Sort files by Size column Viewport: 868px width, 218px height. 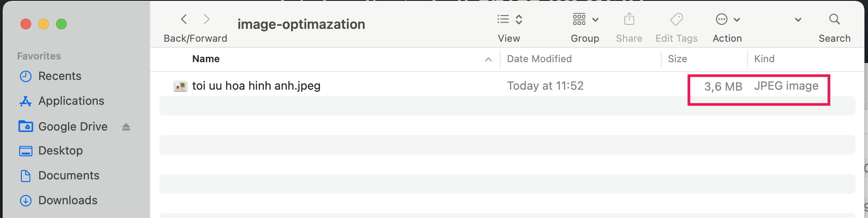(x=677, y=59)
